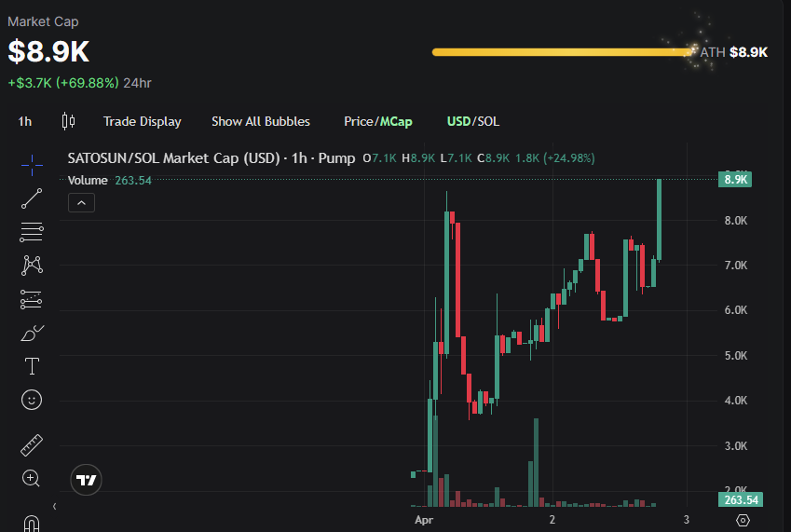Click the Apr date on time axis
Image resolution: width=791 pixels, height=532 pixels.
(x=424, y=520)
